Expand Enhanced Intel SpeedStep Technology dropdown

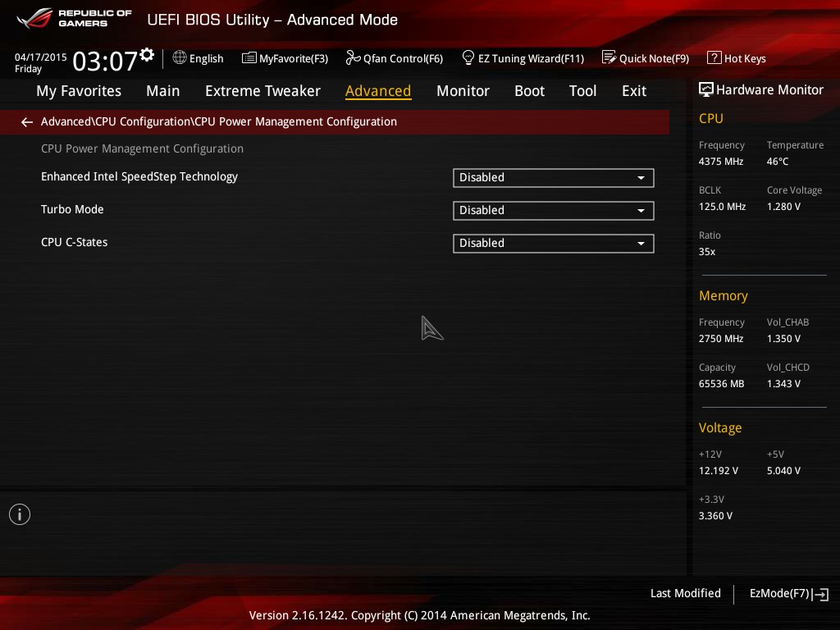554,178
